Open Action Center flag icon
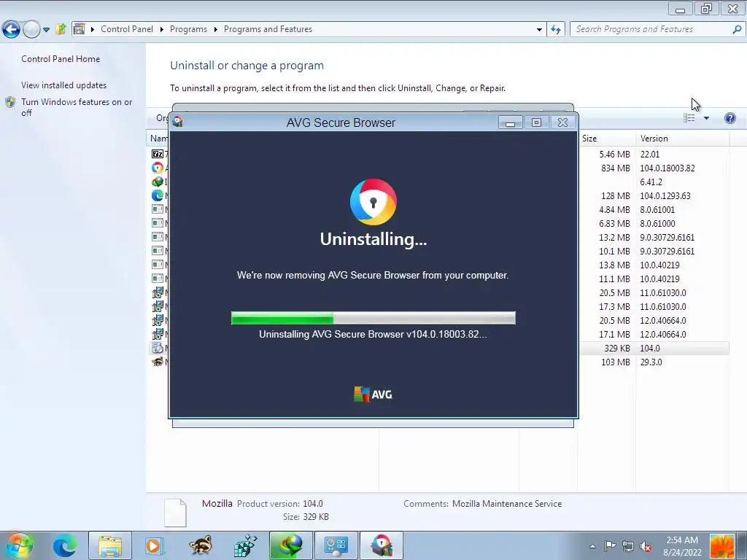Viewport: 747px width, 560px height. [610, 546]
